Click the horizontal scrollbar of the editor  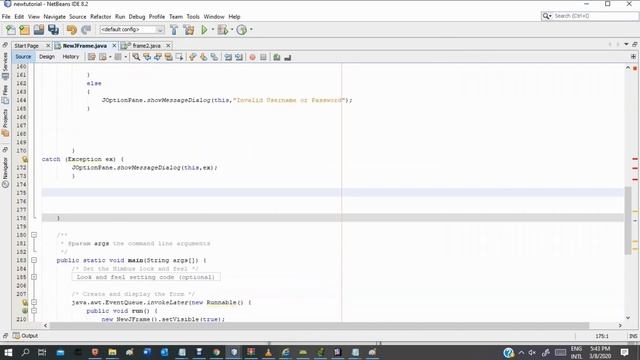[x=319, y=325]
